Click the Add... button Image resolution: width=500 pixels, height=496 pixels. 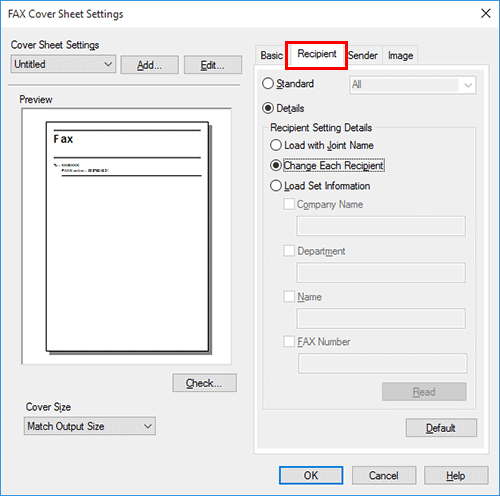pyautogui.click(x=150, y=65)
